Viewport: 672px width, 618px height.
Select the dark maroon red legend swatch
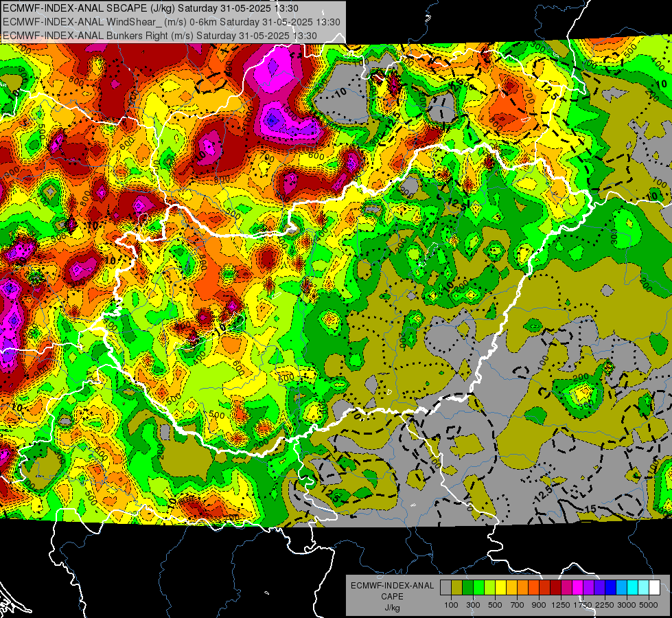pyautogui.click(x=556, y=588)
